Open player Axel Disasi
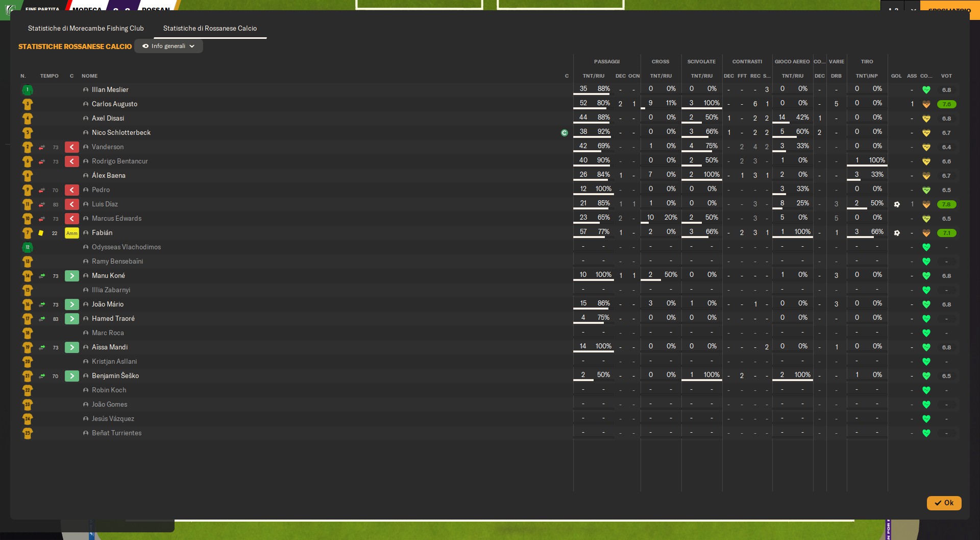980x540 pixels. (108, 119)
